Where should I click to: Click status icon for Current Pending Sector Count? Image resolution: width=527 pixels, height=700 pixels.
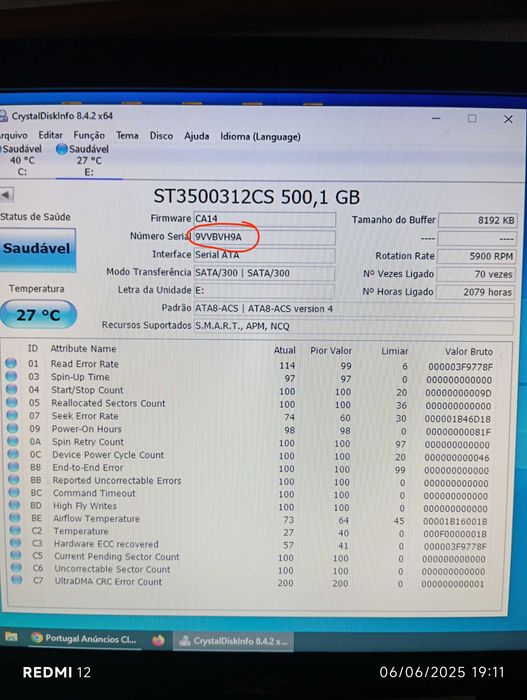pos(16,555)
